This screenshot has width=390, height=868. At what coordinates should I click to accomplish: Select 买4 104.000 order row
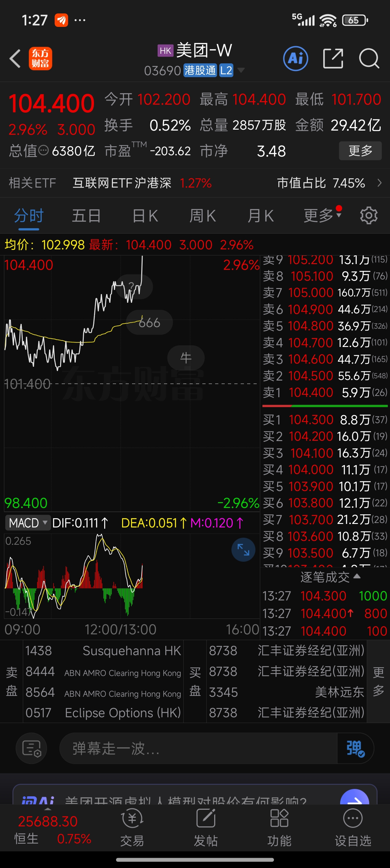coord(325,470)
